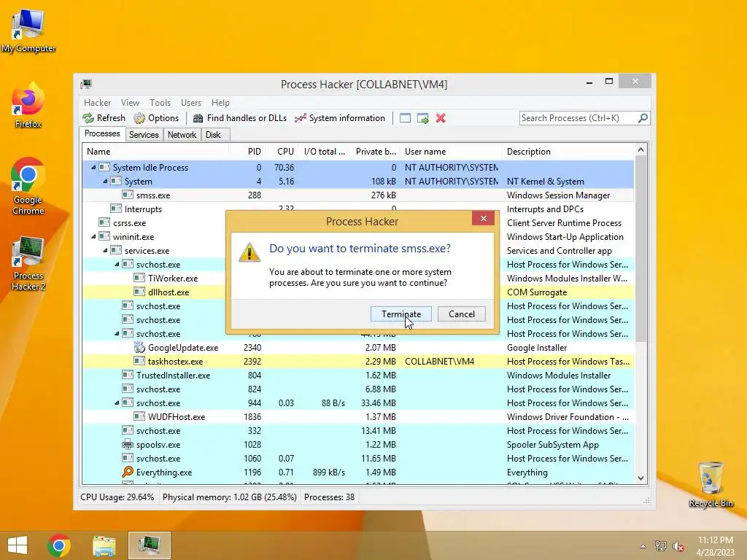The width and height of the screenshot is (747, 560).
Task: Collapse the System process tree node
Action: (105, 182)
